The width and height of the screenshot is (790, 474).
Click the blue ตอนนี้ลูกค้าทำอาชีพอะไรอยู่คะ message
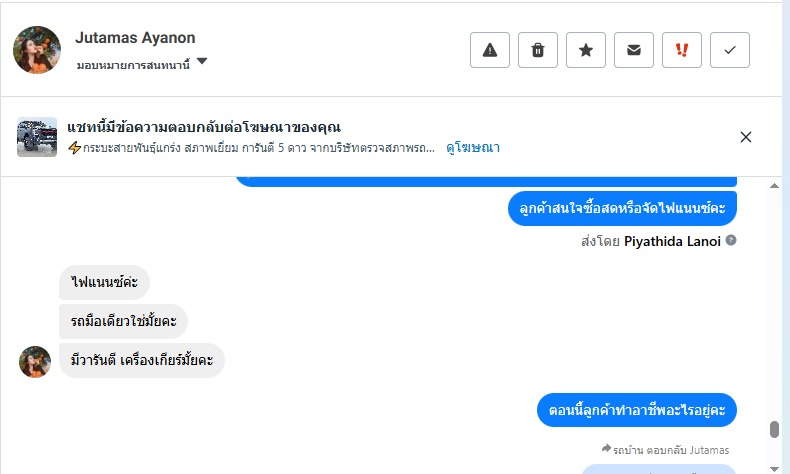(636, 409)
